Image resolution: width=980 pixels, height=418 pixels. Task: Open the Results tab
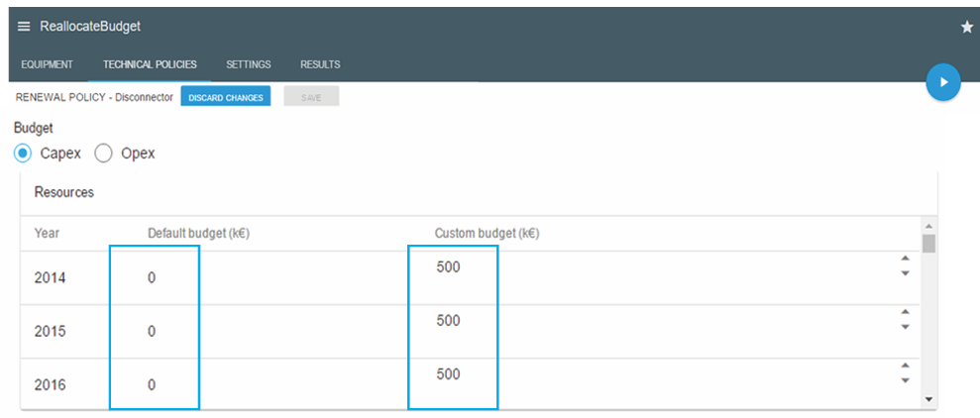point(320,64)
